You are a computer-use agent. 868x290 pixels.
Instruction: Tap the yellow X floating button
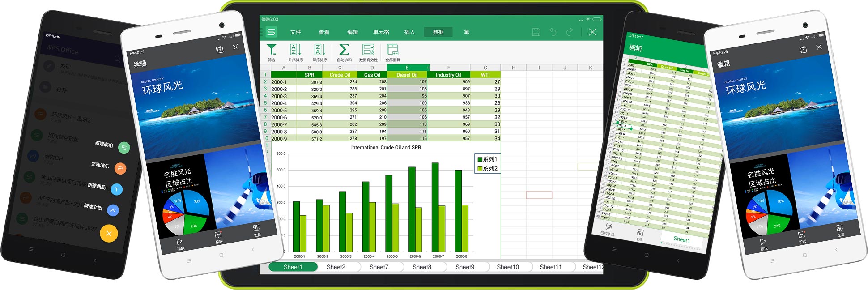[109, 233]
